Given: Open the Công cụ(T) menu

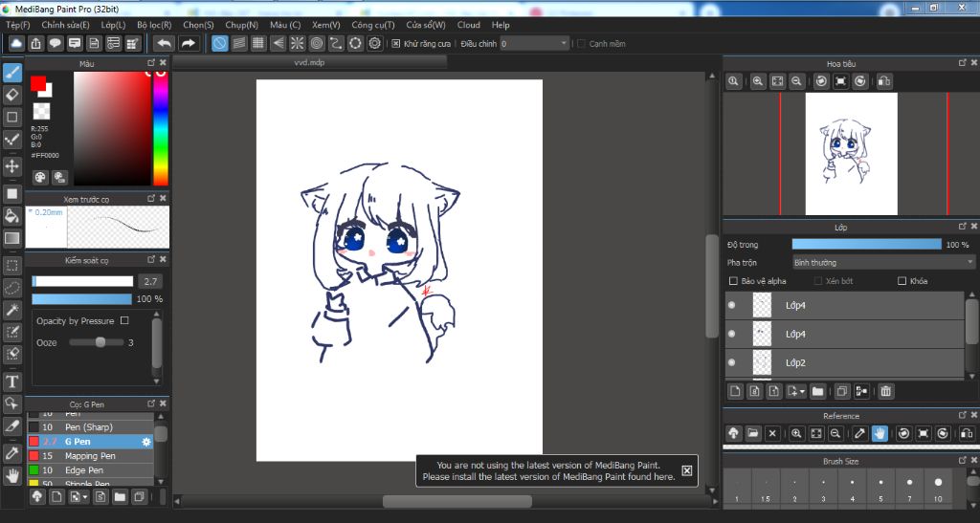Looking at the screenshot, I should [373, 25].
